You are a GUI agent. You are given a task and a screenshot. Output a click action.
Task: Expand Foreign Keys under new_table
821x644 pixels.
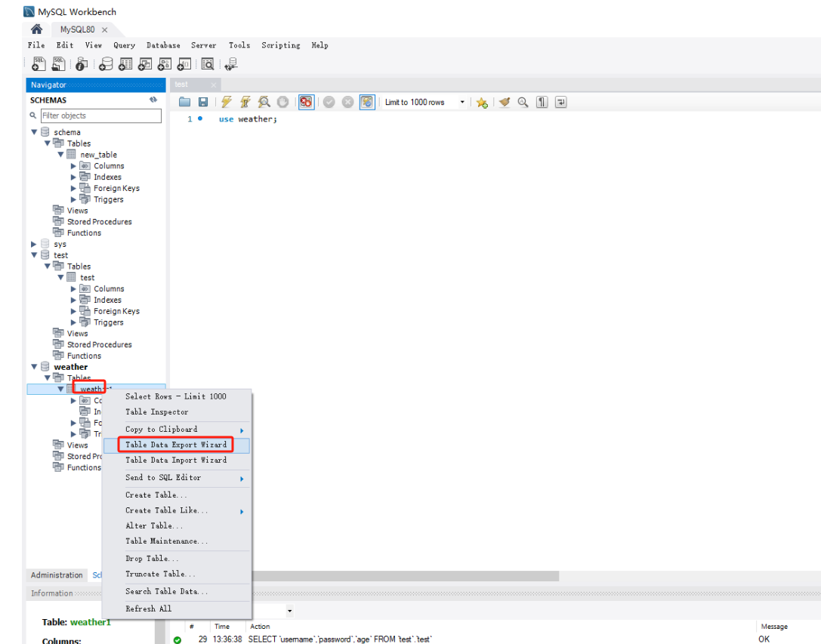(73, 188)
